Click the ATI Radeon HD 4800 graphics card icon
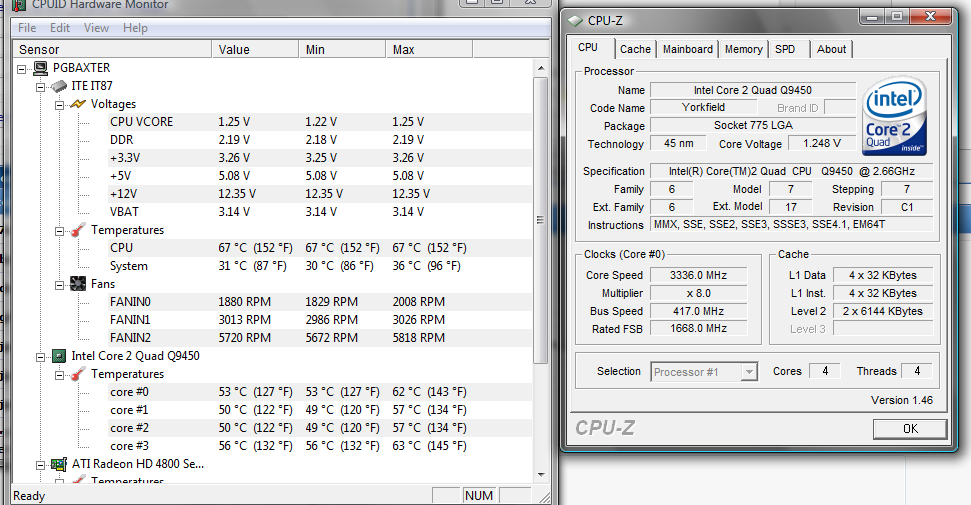The width and height of the screenshot is (971, 505). point(59,464)
